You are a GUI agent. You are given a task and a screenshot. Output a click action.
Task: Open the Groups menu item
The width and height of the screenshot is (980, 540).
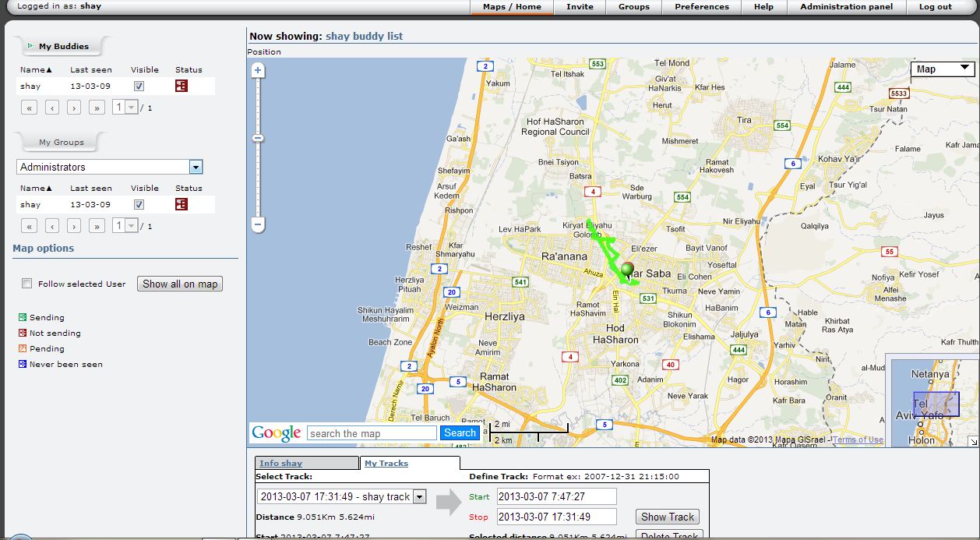634,7
